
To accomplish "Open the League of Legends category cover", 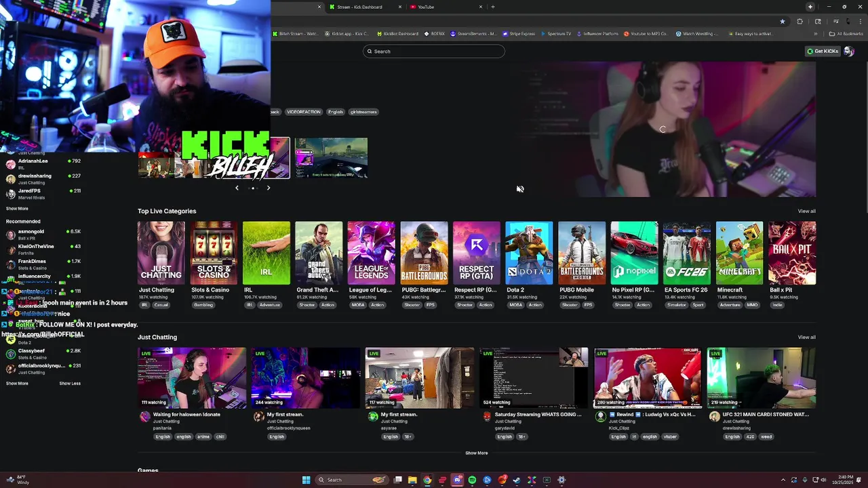I will (371, 253).
